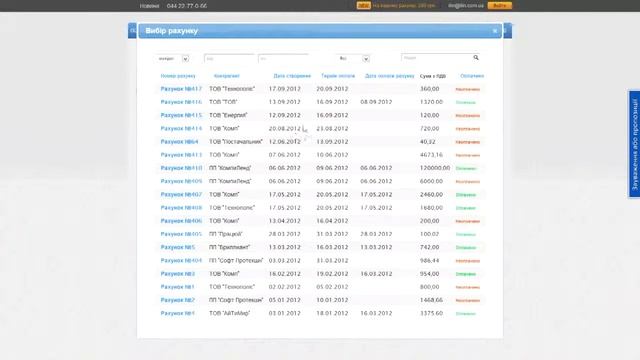Click the orange NEW badge in header
640x360 pixels.
click(x=363, y=6)
